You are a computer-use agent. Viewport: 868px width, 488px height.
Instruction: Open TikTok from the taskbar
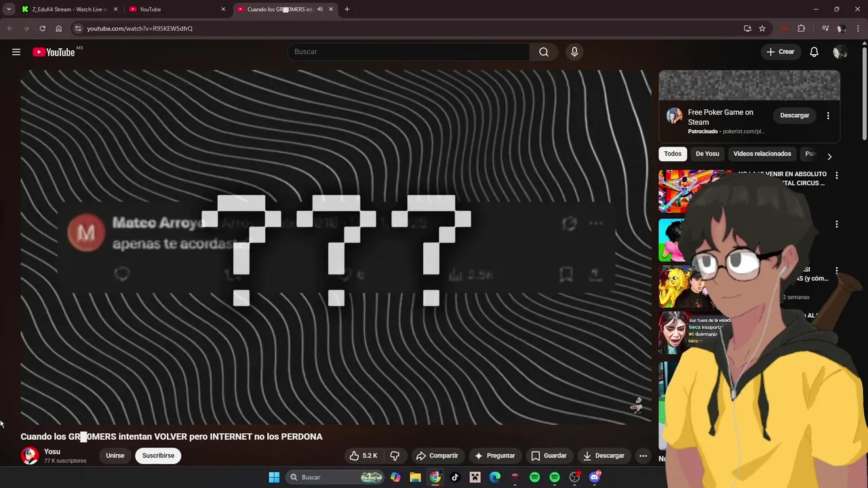coord(455,477)
